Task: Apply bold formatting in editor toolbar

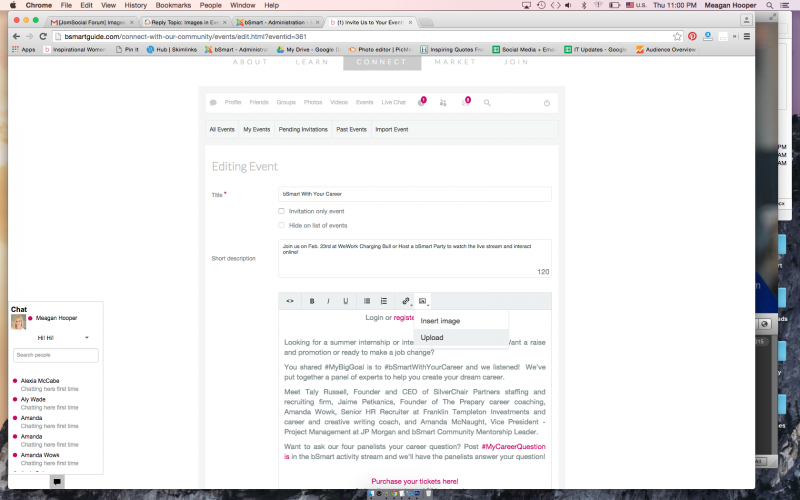Action: (x=312, y=301)
